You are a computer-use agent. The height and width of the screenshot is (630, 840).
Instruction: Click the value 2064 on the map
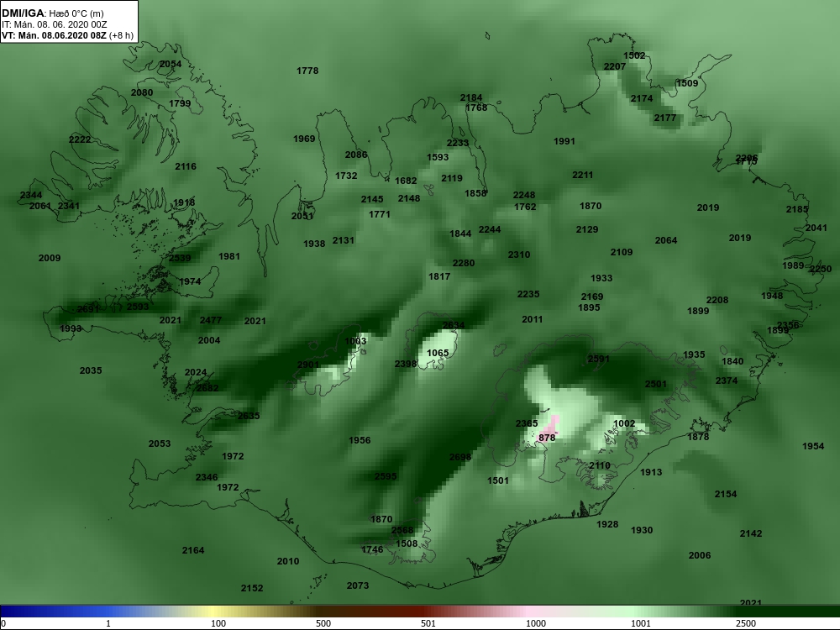click(x=666, y=240)
